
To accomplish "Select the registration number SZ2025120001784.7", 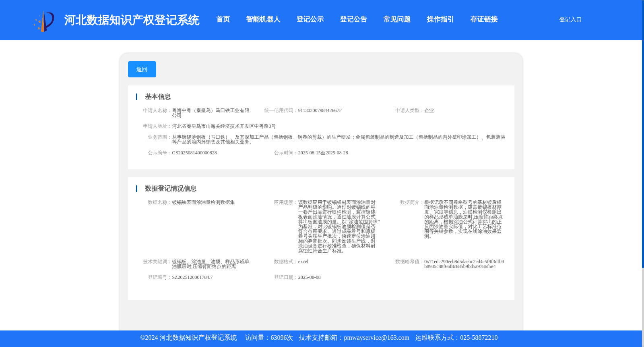I will [192, 277].
